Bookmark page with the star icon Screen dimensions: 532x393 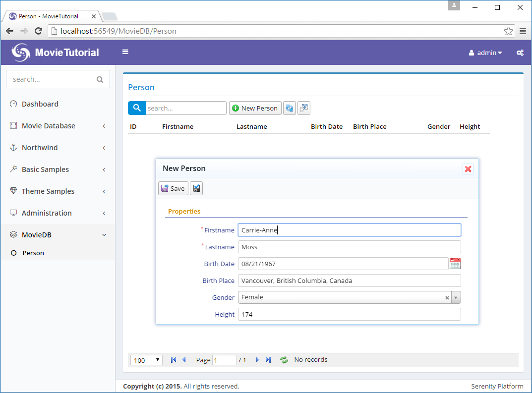pos(508,31)
